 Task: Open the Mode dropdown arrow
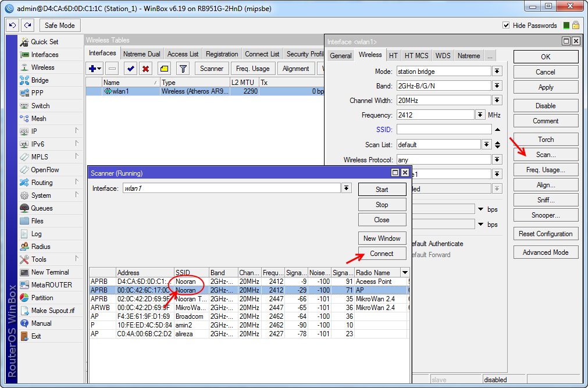[x=497, y=72]
